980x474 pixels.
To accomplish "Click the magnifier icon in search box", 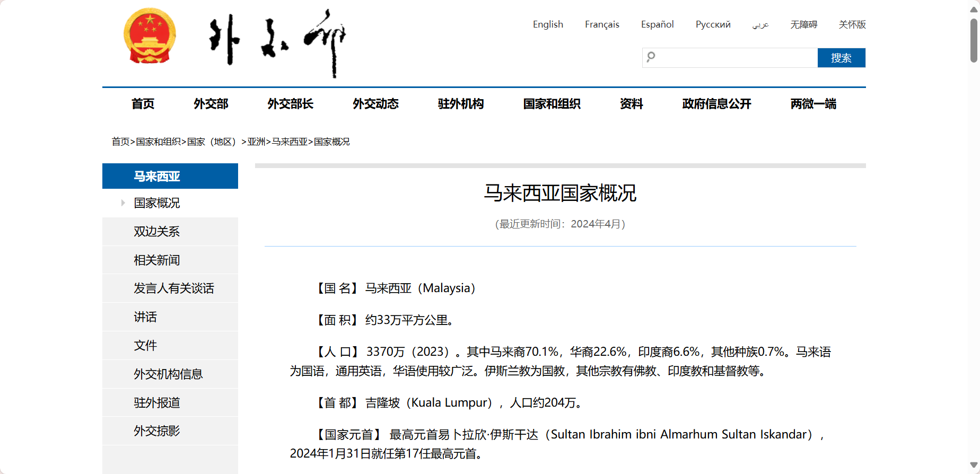I will pos(651,57).
